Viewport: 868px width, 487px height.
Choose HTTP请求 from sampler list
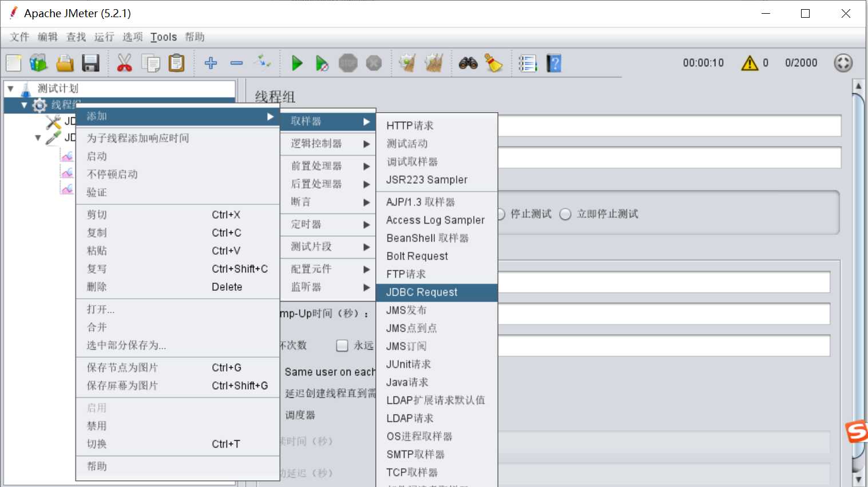tap(437, 126)
